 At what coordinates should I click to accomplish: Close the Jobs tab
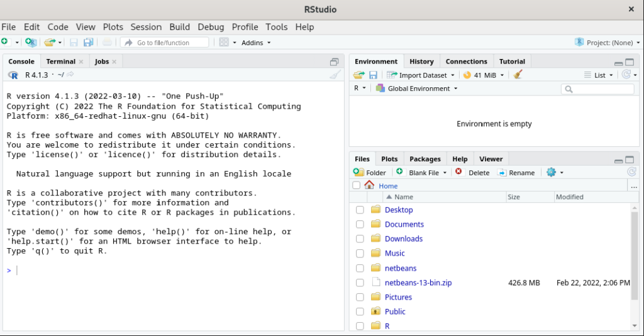click(x=114, y=62)
